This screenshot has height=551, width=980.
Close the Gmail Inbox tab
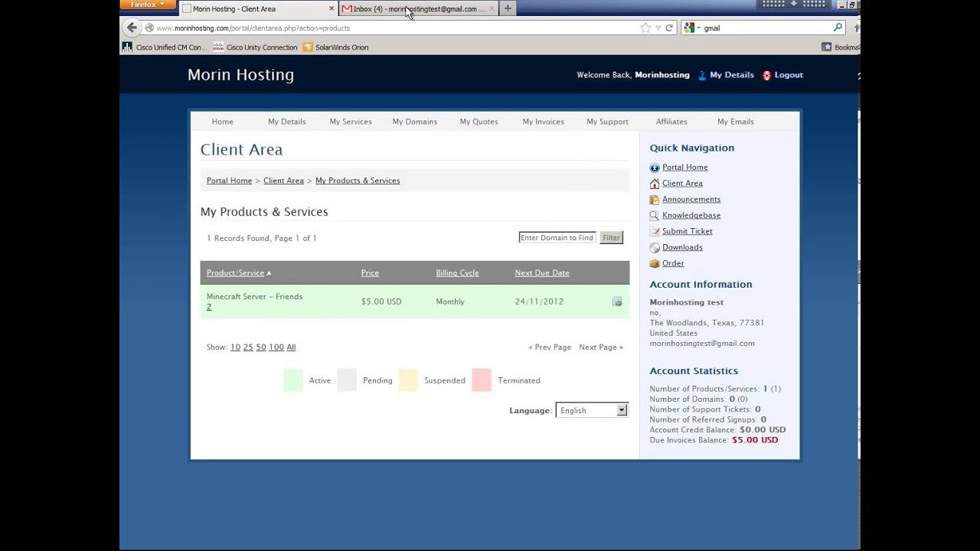[491, 8]
